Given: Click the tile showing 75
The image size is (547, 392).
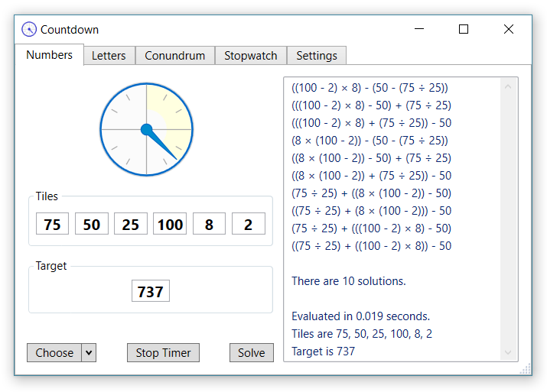Looking at the screenshot, I should 52,224.
